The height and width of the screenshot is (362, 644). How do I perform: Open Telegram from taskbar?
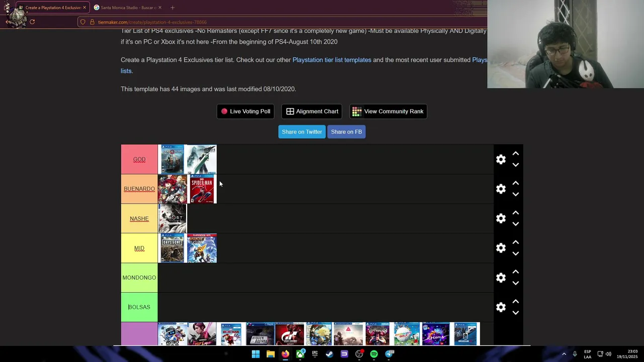[389, 354]
